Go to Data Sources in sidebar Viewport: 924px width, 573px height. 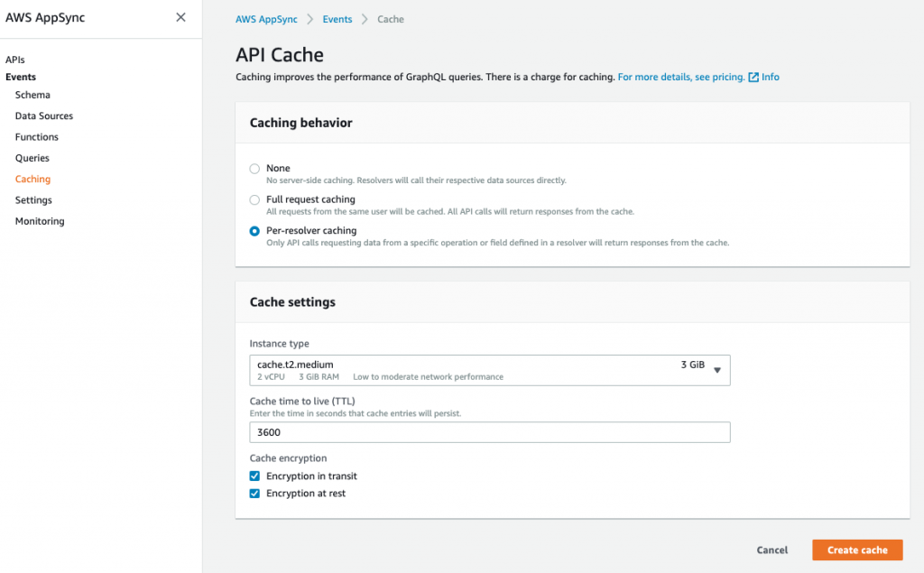(x=44, y=116)
